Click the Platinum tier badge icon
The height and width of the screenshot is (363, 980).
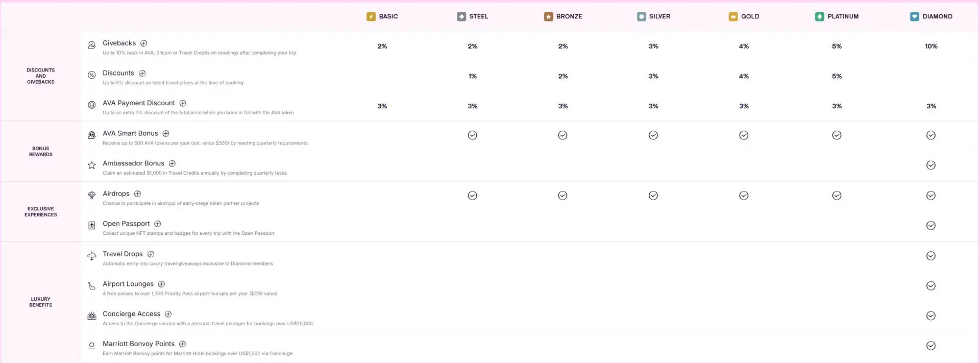[820, 17]
